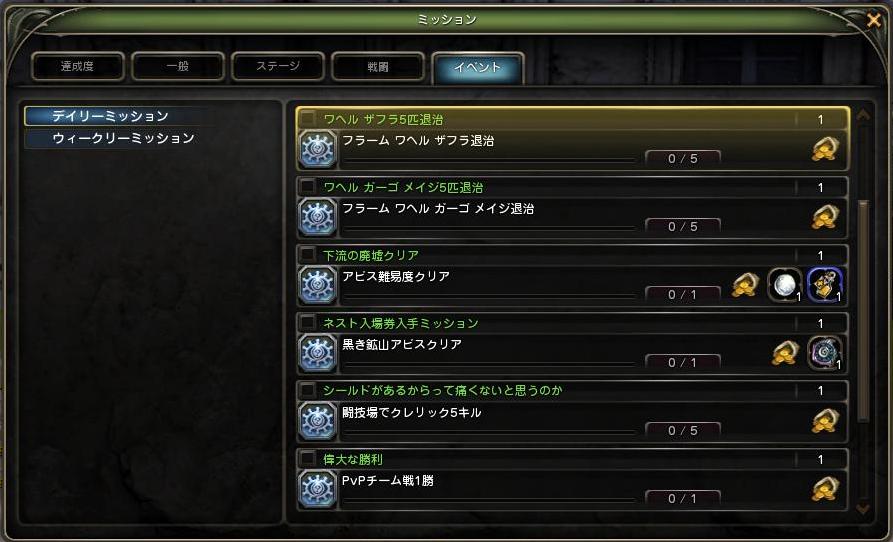Click the gear icon beside フラーム ワヘル ザフラ退治

[x=318, y=149]
